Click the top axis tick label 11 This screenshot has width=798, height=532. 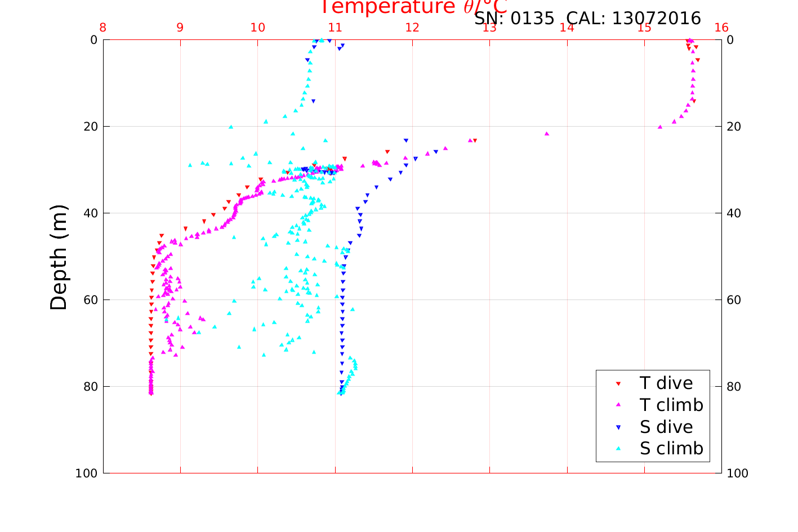[335, 28]
